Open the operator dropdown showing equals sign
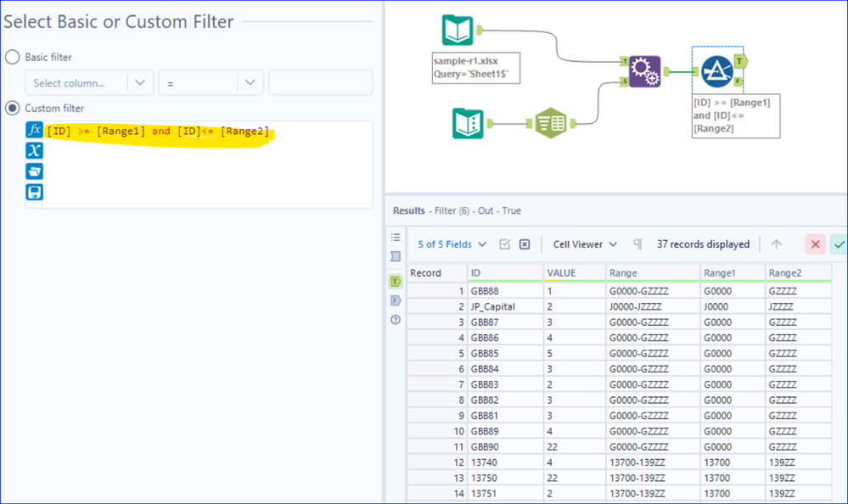 coord(211,83)
